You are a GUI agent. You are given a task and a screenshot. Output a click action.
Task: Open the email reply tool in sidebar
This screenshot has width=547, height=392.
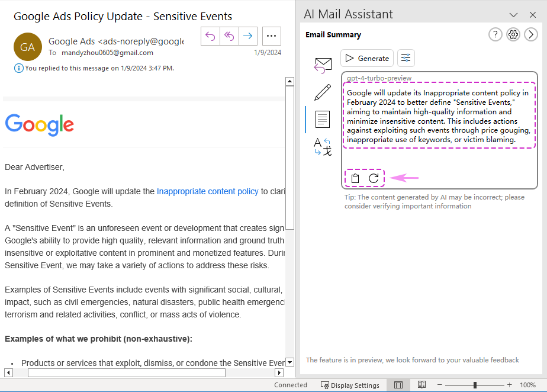(x=322, y=65)
